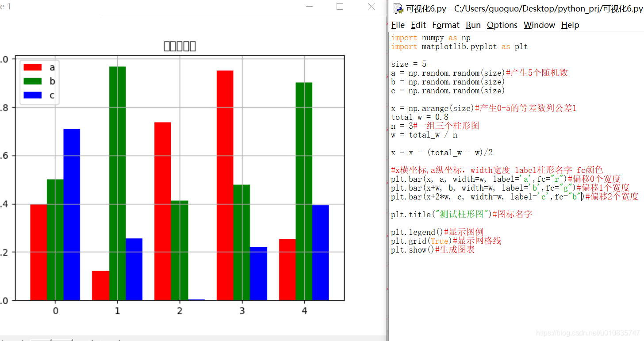Click the 'a = np.random.random(size)' line
Viewport: 644px width, 341px height.
point(479,73)
